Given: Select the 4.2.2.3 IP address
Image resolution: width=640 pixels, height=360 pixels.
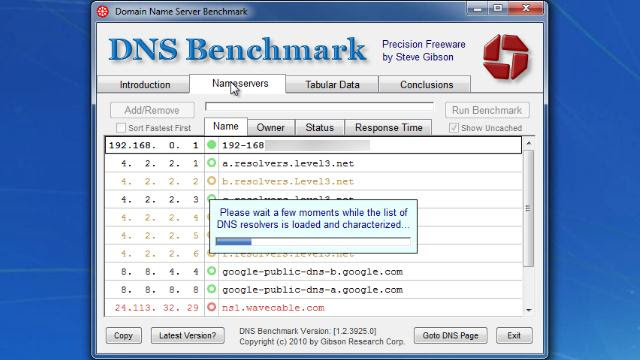Looking at the screenshot, I should point(160,200).
